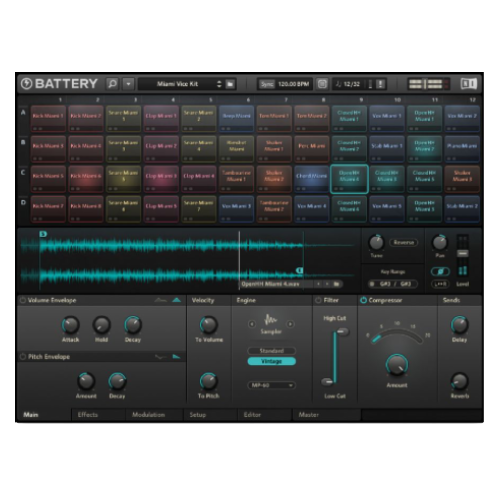Image resolution: width=500 pixels, height=500 pixels.
Task: Select the Standard engine mode
Action: pyautogui.click(x=271, y=351)
